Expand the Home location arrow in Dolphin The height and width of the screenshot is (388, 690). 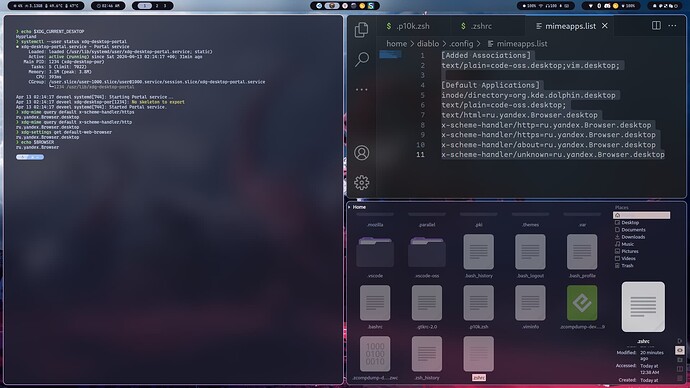[x=349, y=207]
